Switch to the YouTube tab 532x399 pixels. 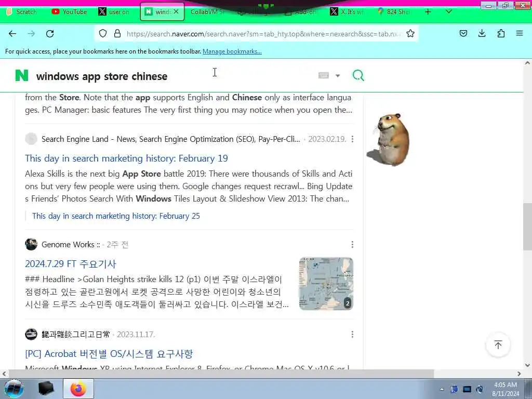click(x=70, y=12)
